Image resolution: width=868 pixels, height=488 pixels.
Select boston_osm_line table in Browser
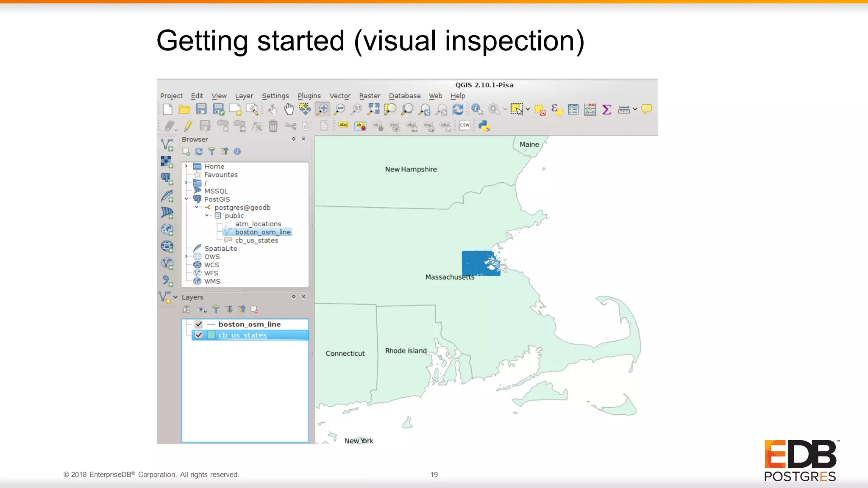point(263,232)
